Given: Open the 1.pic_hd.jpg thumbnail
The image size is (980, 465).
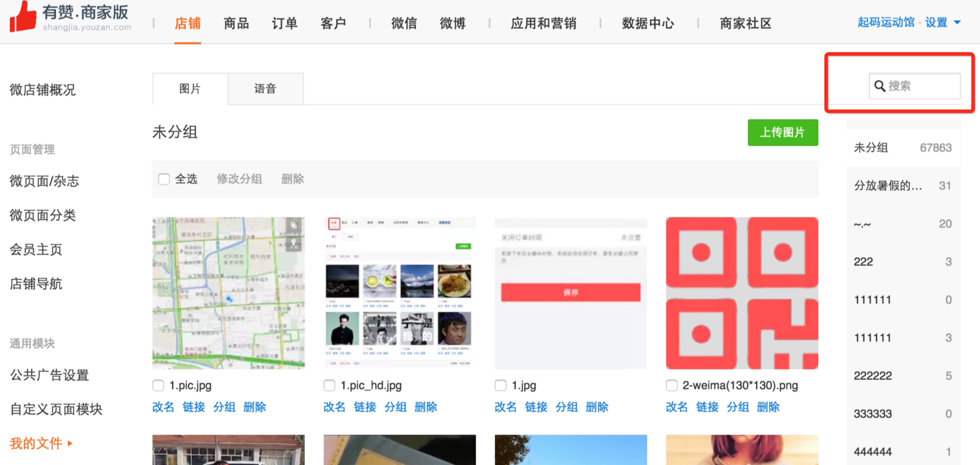Looking at the screenshot, I should click(x=400, y=293).
